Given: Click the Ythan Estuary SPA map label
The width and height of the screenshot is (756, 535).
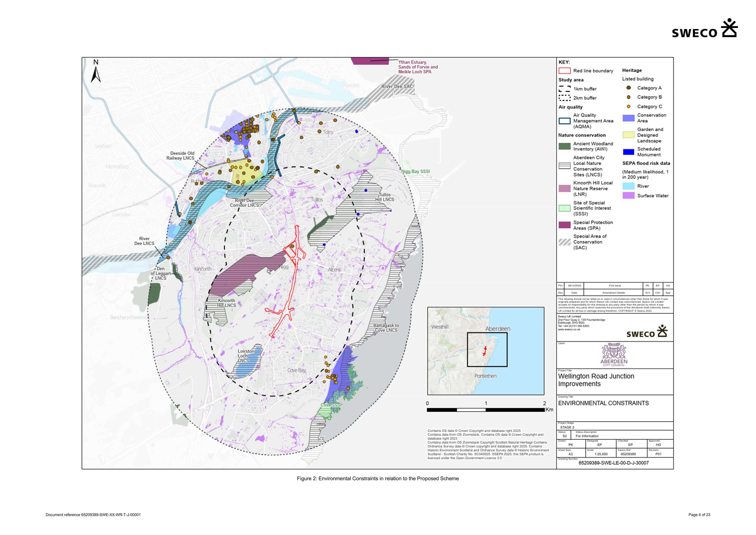Looking at the screenshot, I should coord(418,67).
